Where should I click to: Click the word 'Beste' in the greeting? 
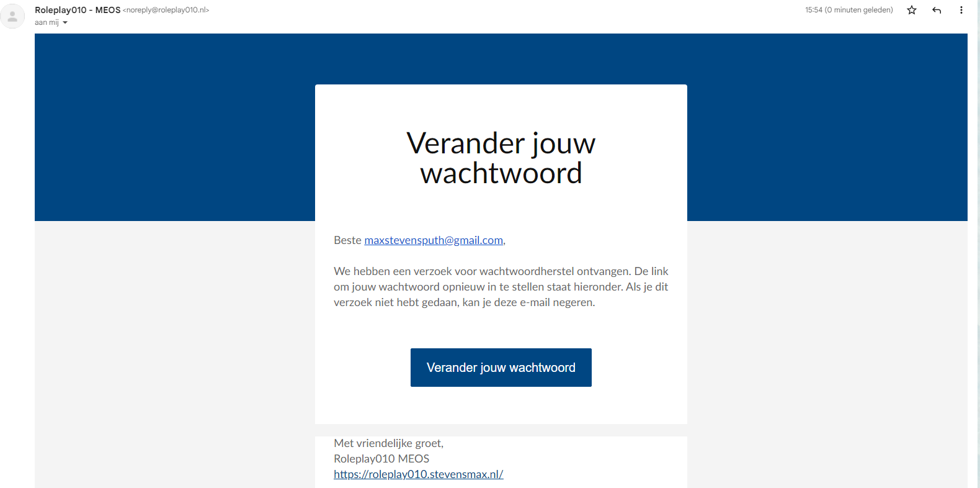[x=347, y=240]
